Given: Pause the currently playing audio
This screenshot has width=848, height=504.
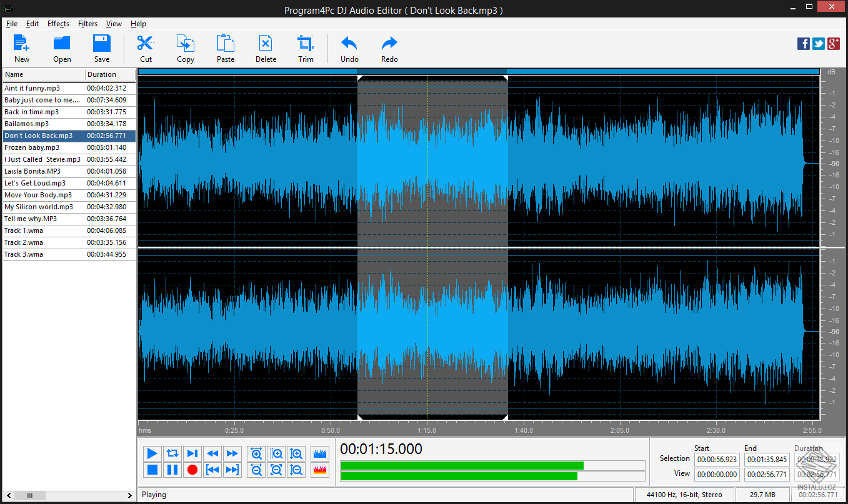Looking at the screenshot, I should coord(172,470).
